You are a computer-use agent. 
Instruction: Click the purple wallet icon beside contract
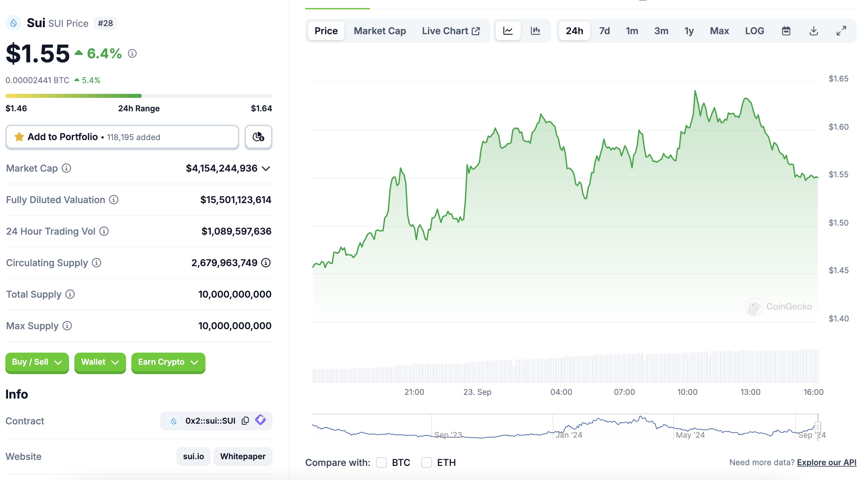pos(260,420)
